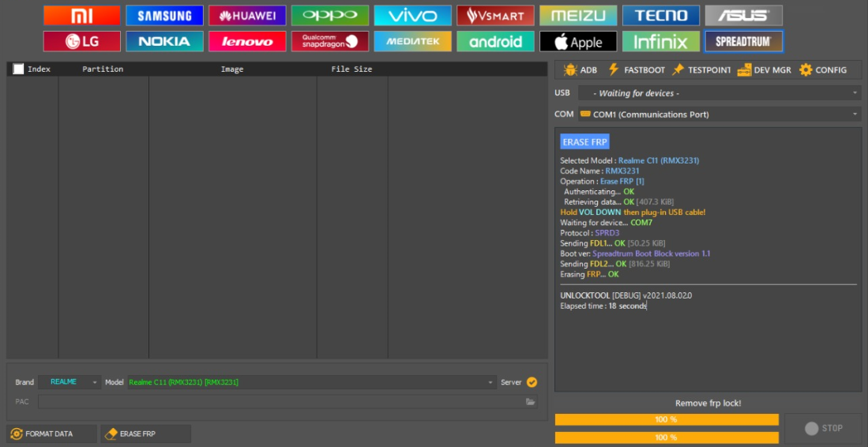The height and width of the screenshot is (447, 868).
Task: Expand the USB devices dropdown
Action: (x=720, y=93)
